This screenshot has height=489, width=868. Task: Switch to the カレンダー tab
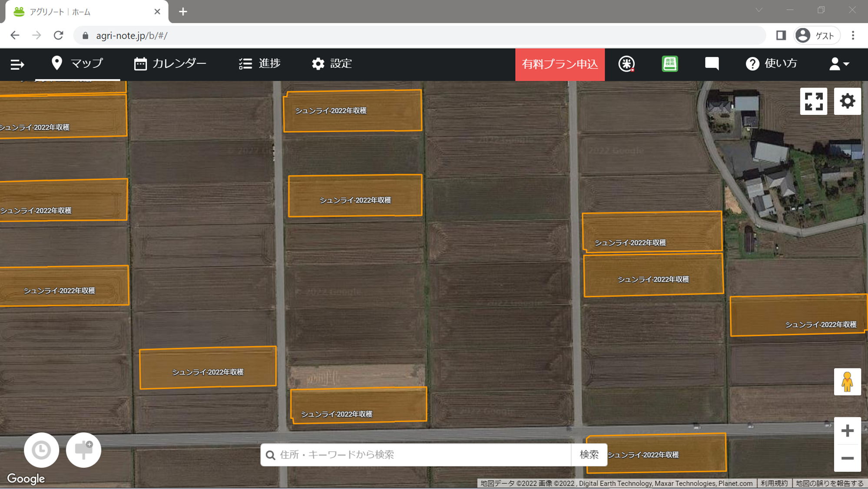click(170, 64)
